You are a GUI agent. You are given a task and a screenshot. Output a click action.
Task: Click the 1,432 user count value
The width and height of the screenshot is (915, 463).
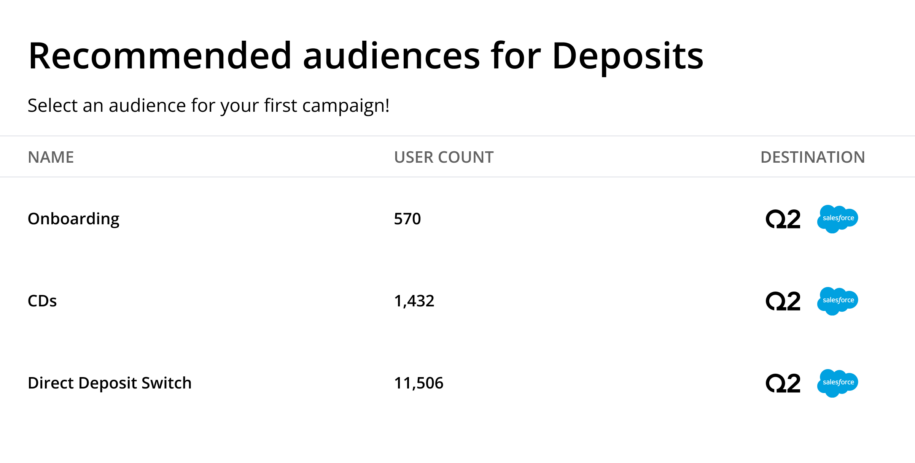[414, 301]
